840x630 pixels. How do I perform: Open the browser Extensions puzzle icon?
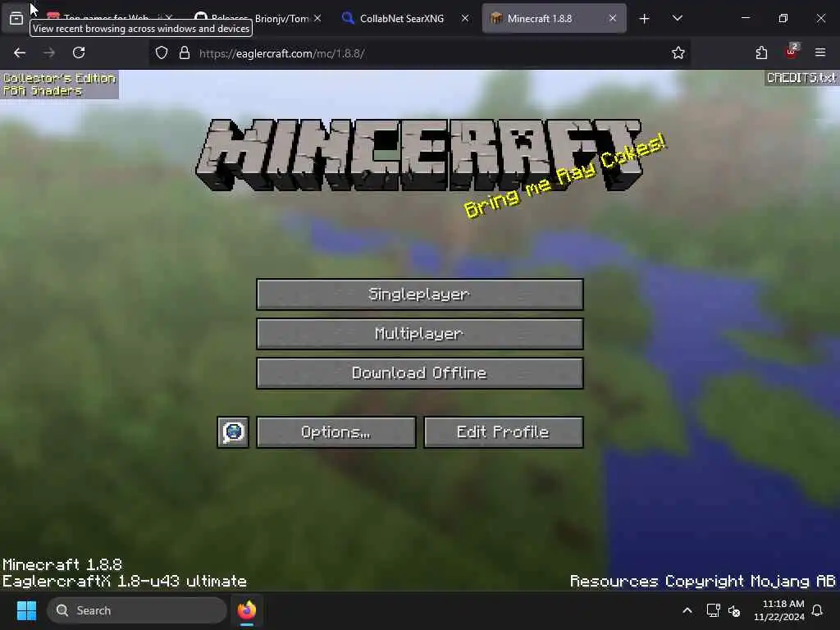pyautogui.click(x=761, y=52)
